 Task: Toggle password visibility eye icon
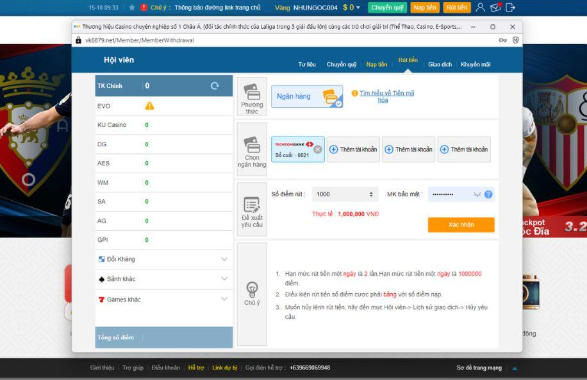point(477,194)
